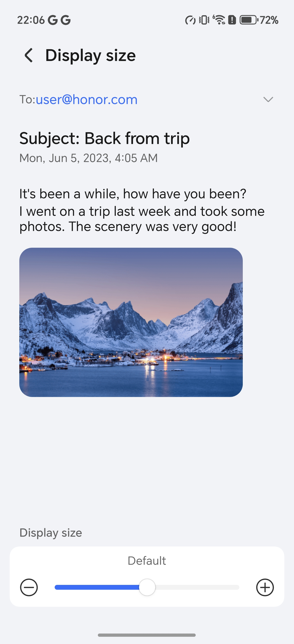Tap the clock showing 22:06
This screenshot has width=294, height=644.
[x=31, y=20]
